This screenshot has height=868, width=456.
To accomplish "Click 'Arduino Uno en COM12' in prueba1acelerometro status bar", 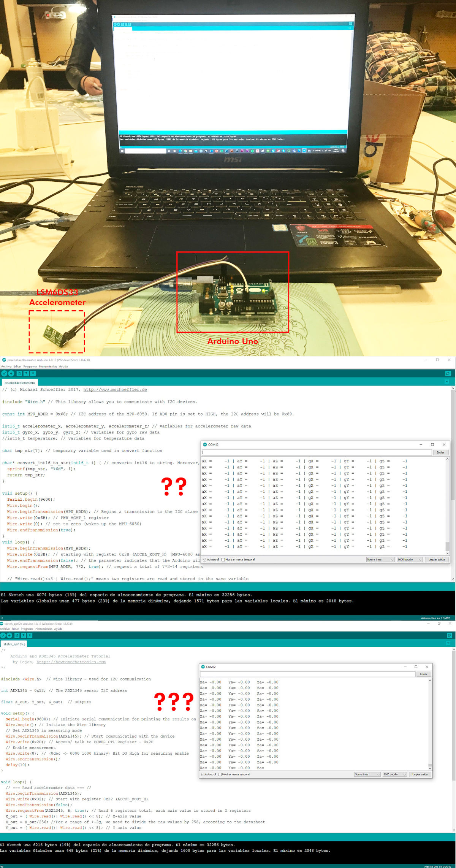I will [435, 618].
